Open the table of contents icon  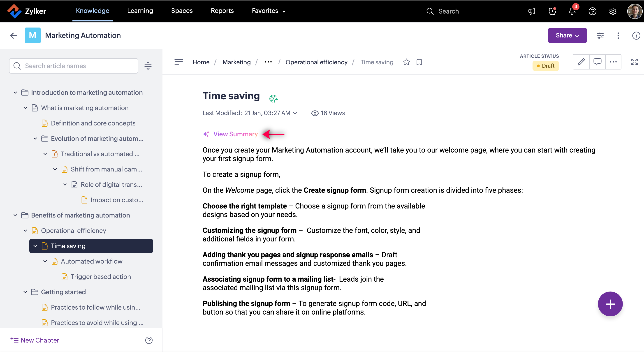178,62
